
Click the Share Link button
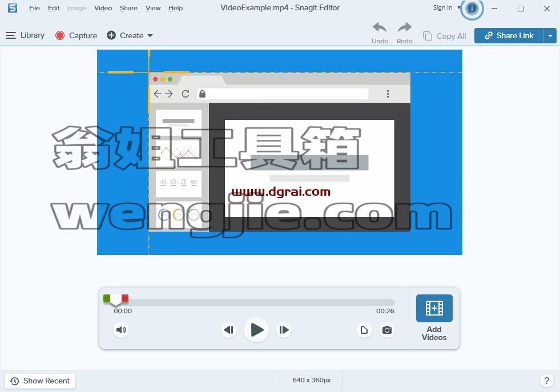pyautogui.click(x=509, y=36)
